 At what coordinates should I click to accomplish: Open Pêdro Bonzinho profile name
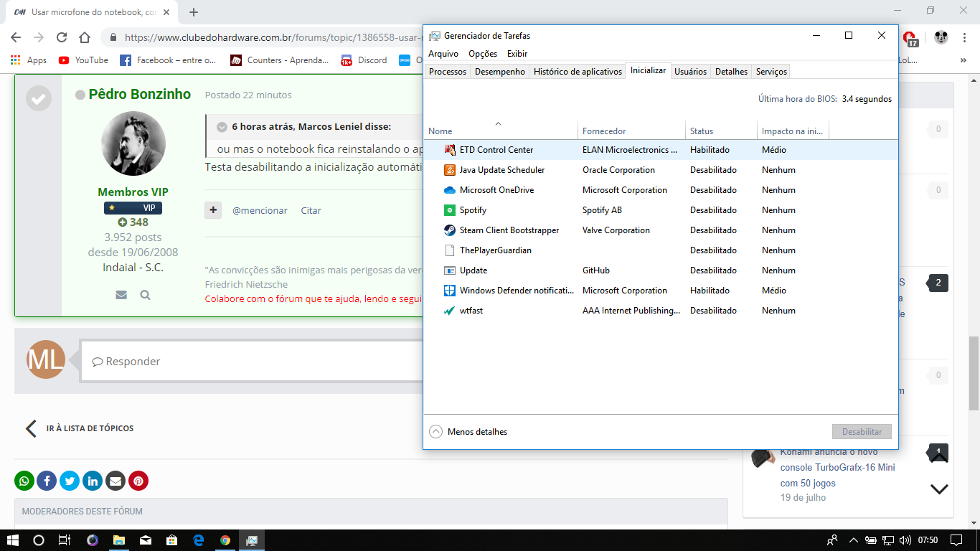click(x=140, y=94)
